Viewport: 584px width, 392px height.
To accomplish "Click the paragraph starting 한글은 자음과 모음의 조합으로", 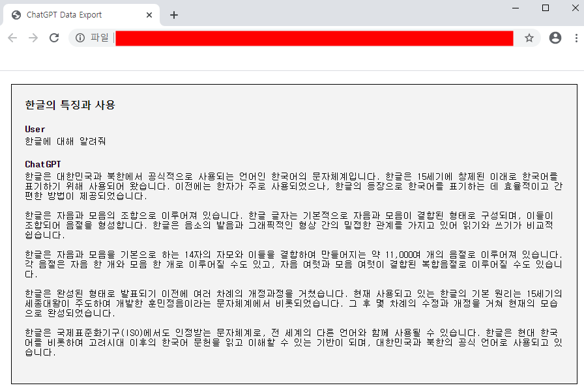I will 289,225.
